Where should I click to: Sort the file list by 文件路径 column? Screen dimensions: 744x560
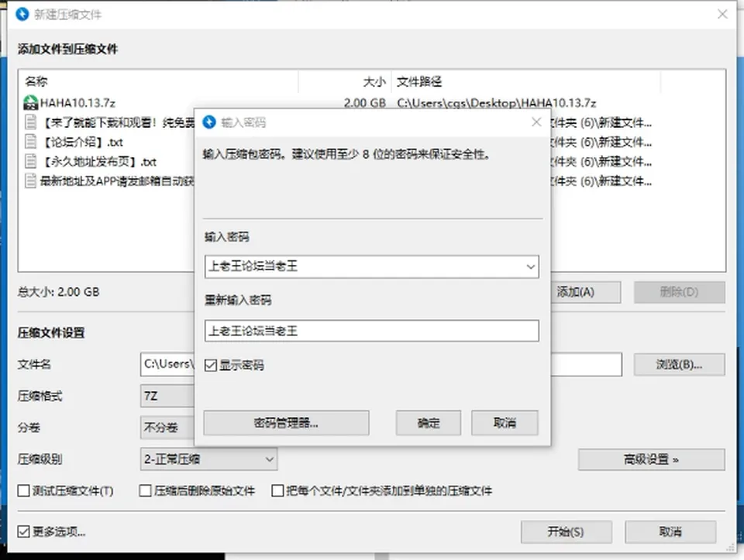419,82
